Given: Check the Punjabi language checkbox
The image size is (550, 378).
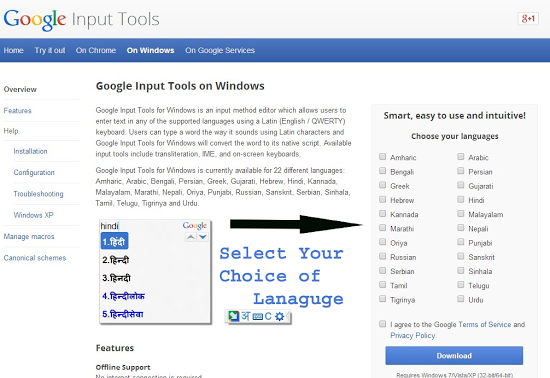Looking at the screenshot, I should point(461,242).
